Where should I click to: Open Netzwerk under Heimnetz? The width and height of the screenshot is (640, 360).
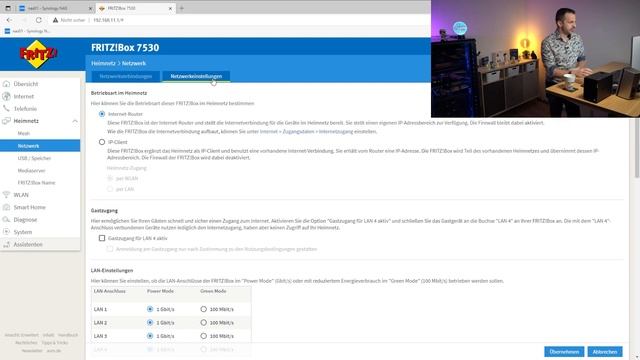pos(40,146)
